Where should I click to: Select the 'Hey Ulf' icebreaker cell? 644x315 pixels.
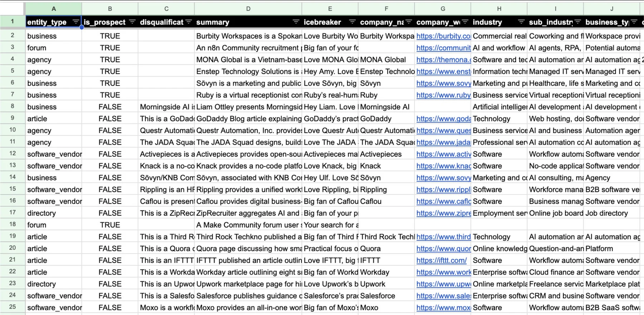pyautogui.click(x=330, y=177)
